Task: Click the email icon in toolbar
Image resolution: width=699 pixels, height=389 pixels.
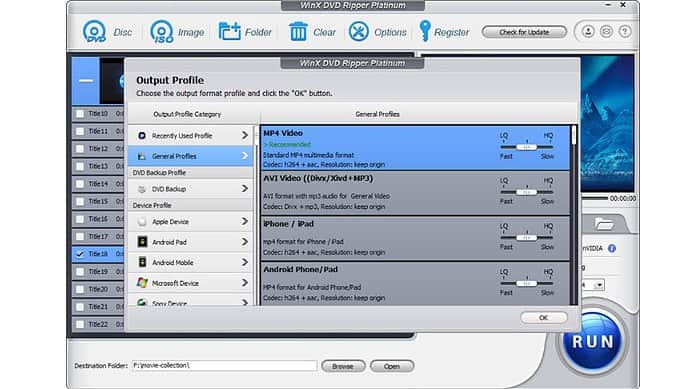Action: click(606, 32)
